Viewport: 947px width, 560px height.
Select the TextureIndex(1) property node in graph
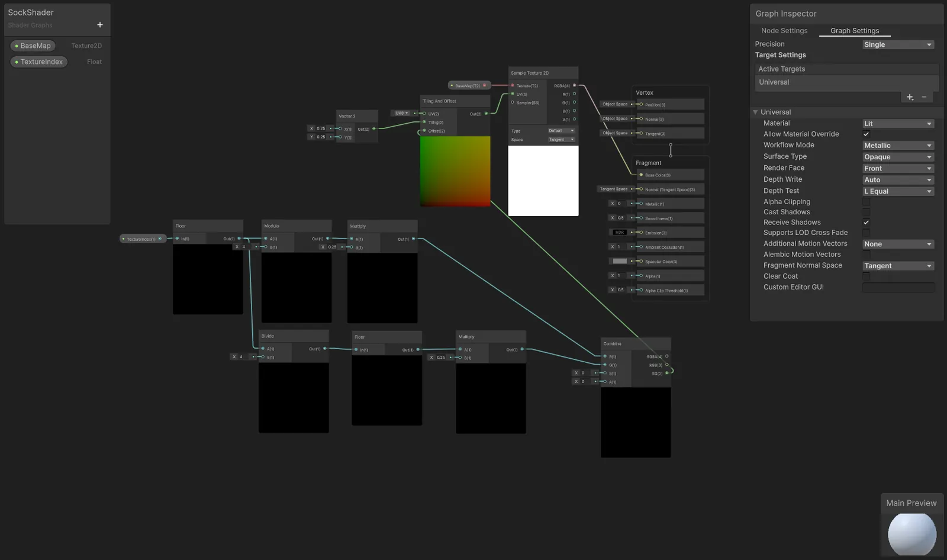pyautogui.click(x=143, y=239)
